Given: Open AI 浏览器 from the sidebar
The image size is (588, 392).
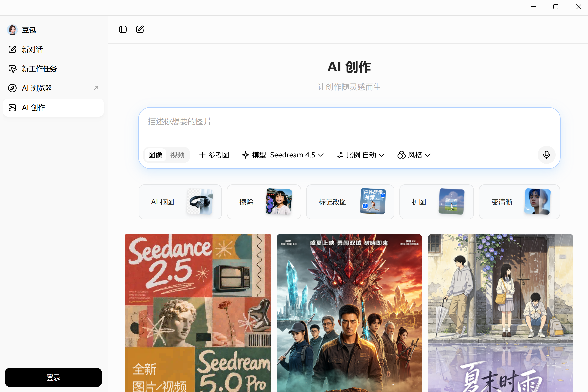Looking at the screenshot, I should [53, 88].
